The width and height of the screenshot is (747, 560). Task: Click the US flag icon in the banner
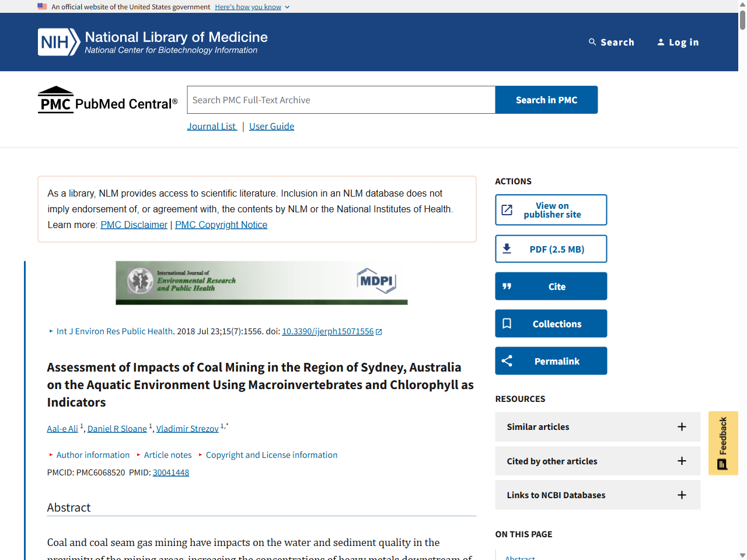tap(41, 6)
